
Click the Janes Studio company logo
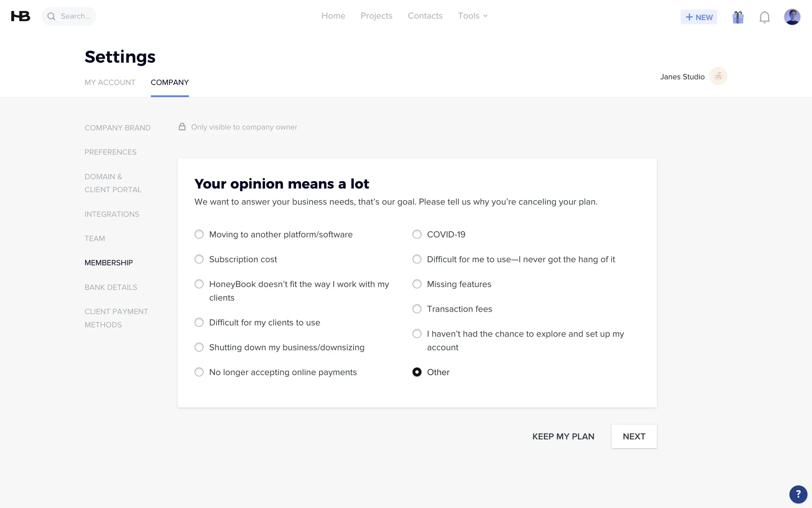click(x=718, y=76)
